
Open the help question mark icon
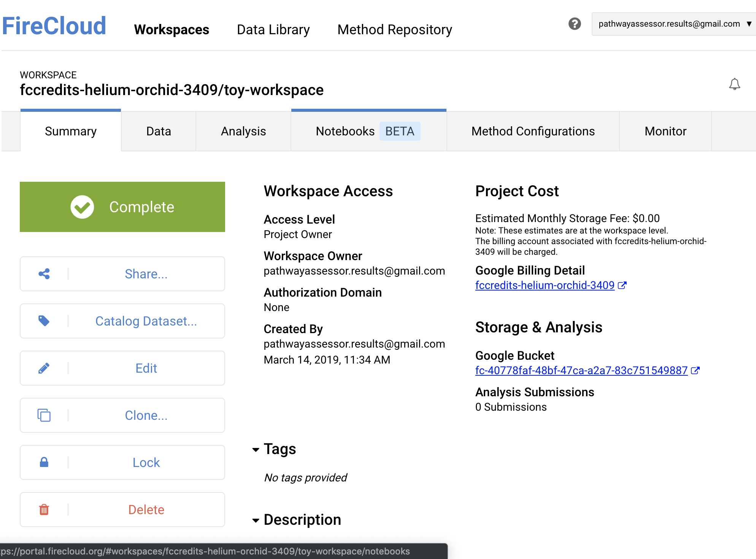click(x=575, y=24)
